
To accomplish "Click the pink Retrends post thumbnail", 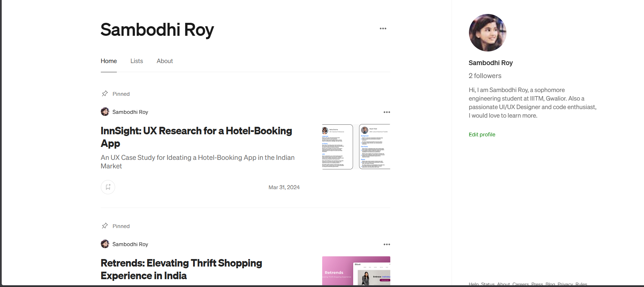I will pyautogui.click(x=356, y=271).
